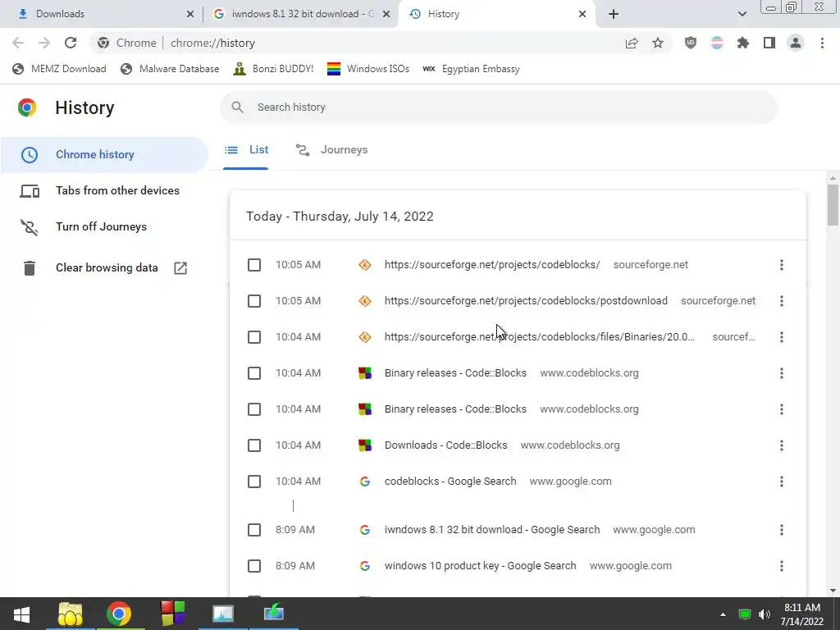This screenshot has height=630, width=840.
Task: Click the history list vertical scrollbar thumb
Action: [x=833, y=205]
